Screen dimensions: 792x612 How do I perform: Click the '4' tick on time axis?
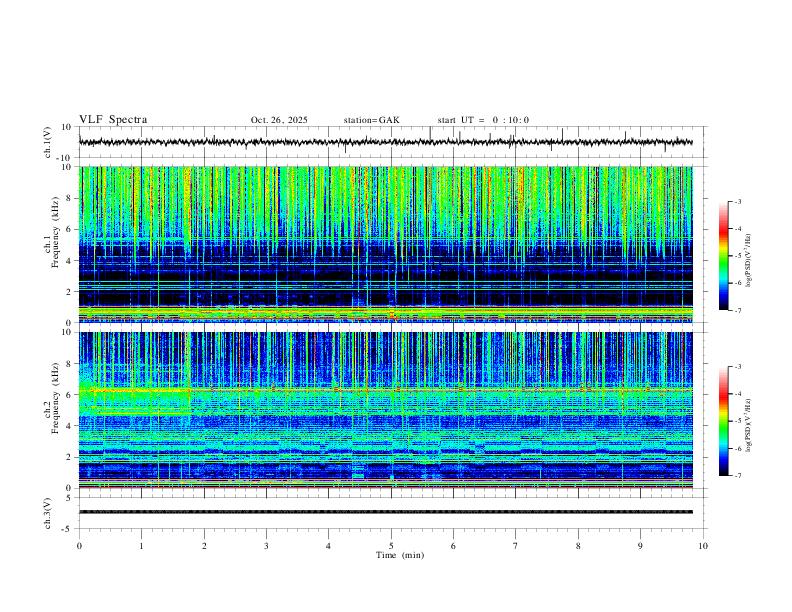pos(328,546)
